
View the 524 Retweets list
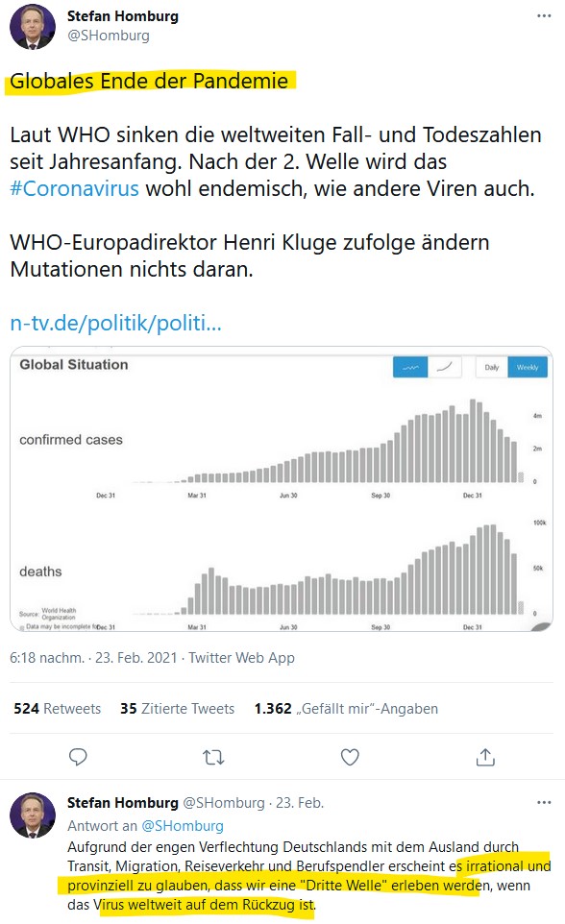click(58, 708)
